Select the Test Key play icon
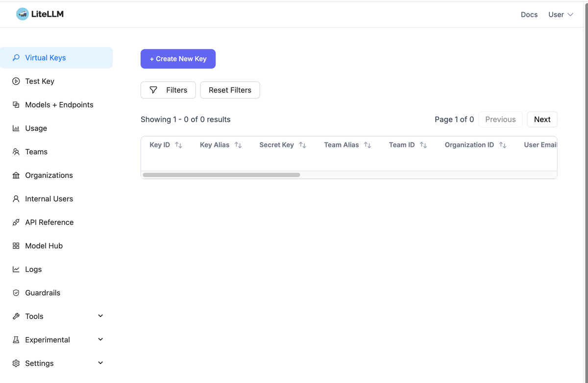This screenshot has height=383, width=588. tap(15, 81)
